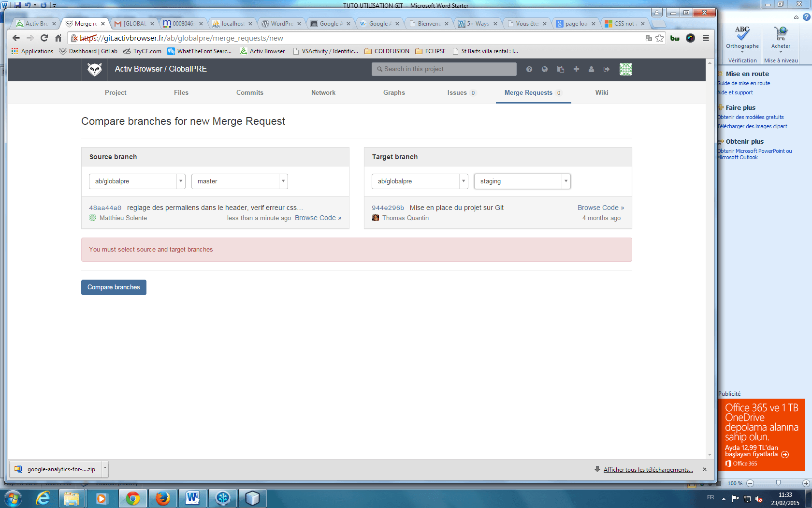Click the plus new project icon
Viewport: 812px width, 508px height.
point(576,69)
